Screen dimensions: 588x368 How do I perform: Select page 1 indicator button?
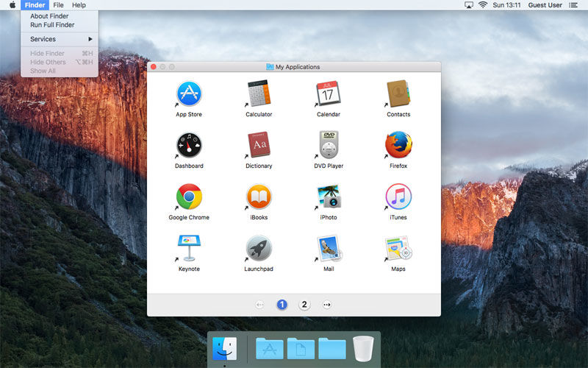pos(282,305)
